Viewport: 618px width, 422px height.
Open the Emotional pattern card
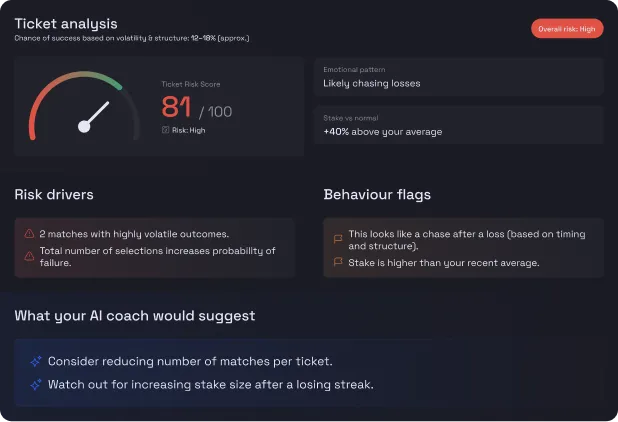coord(458,77)
